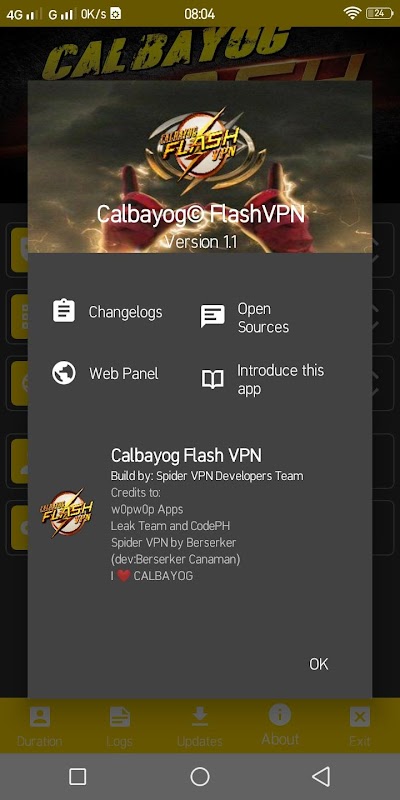
Task: Select the About tab
Action: click(280, 725)
